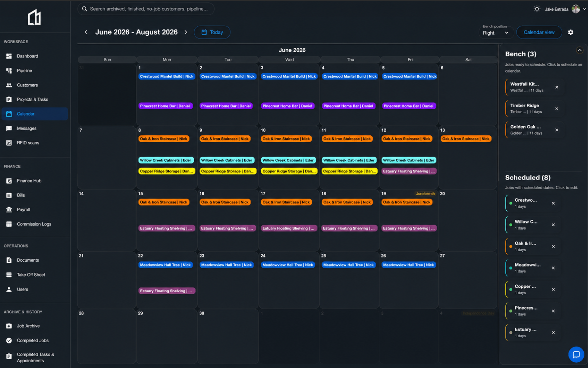
Task: Open Willow Creek Cabinets on June 9
Action: [x=227, y=160]
